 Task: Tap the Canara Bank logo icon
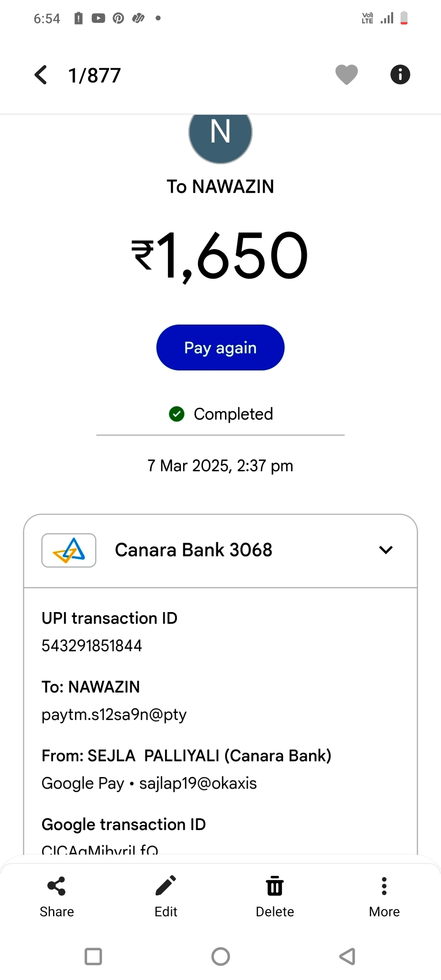coord(69,550)
